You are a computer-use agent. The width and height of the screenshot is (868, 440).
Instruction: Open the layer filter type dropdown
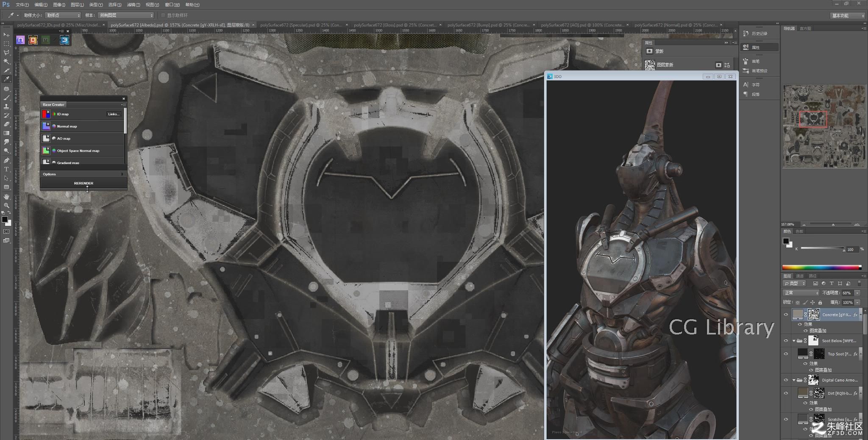click(x=794, y=284)
